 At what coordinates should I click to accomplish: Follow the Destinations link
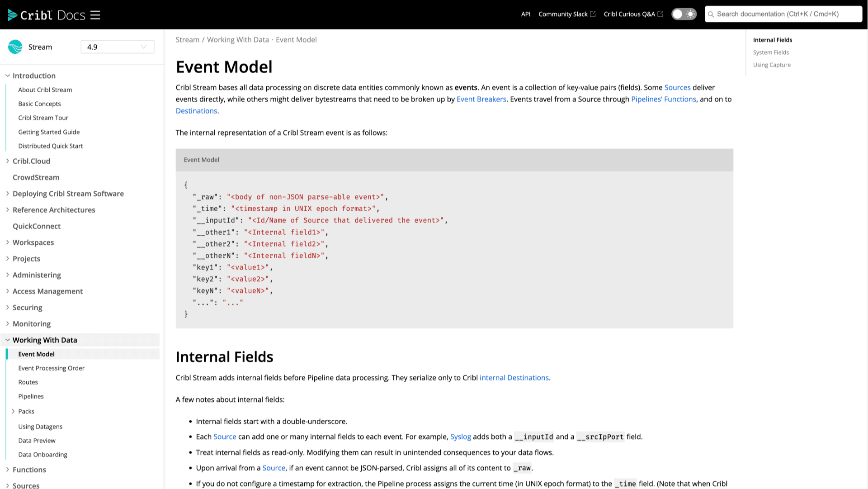[x=196, y=111]
